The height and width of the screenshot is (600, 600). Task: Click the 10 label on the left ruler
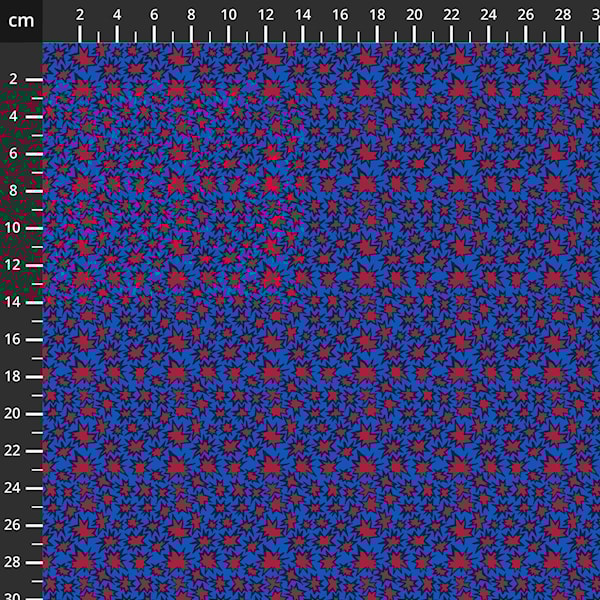[13, 228]
